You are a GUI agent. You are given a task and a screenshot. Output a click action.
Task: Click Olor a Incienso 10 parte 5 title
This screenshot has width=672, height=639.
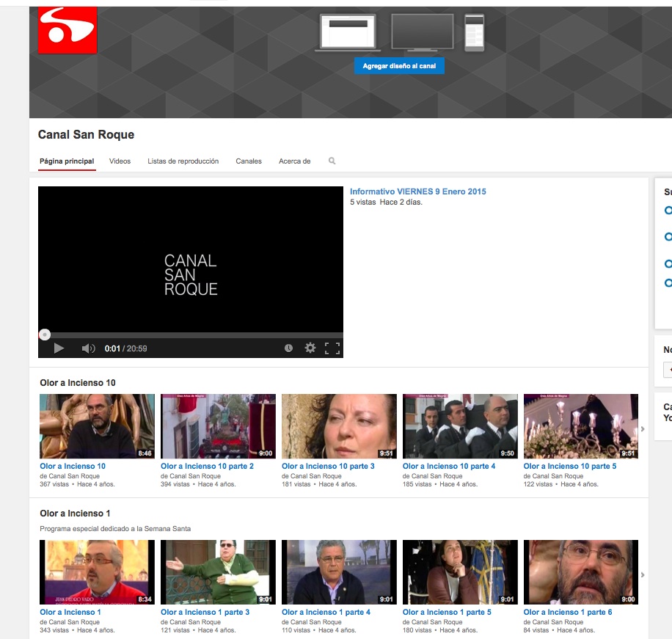coord(569,467)
